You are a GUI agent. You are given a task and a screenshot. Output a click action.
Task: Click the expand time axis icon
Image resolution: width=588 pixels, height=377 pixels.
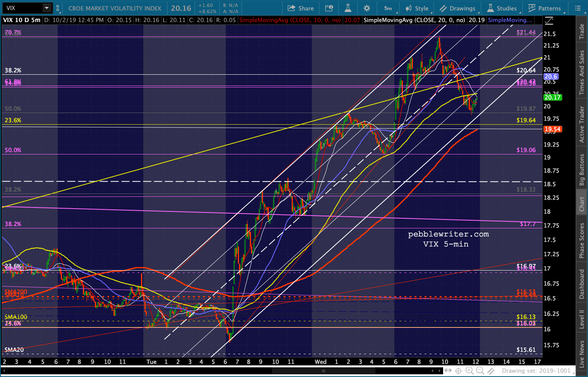click(x=449, y=371)
